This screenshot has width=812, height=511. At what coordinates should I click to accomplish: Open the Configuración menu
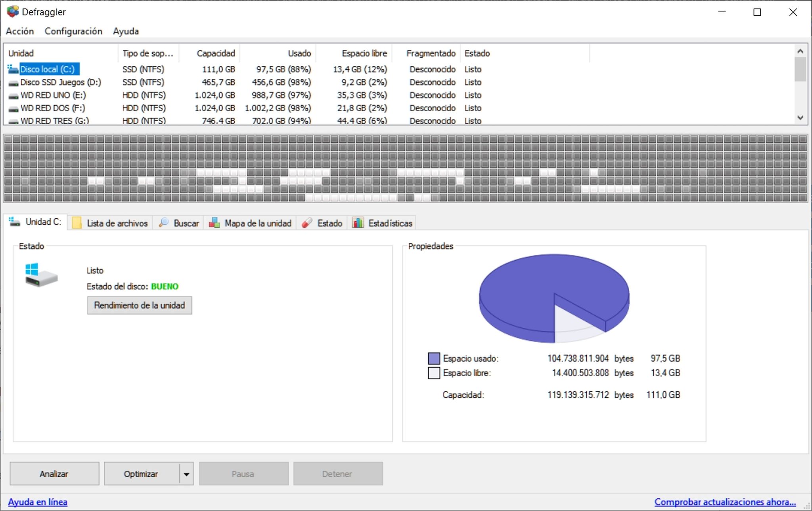[73, 31]
